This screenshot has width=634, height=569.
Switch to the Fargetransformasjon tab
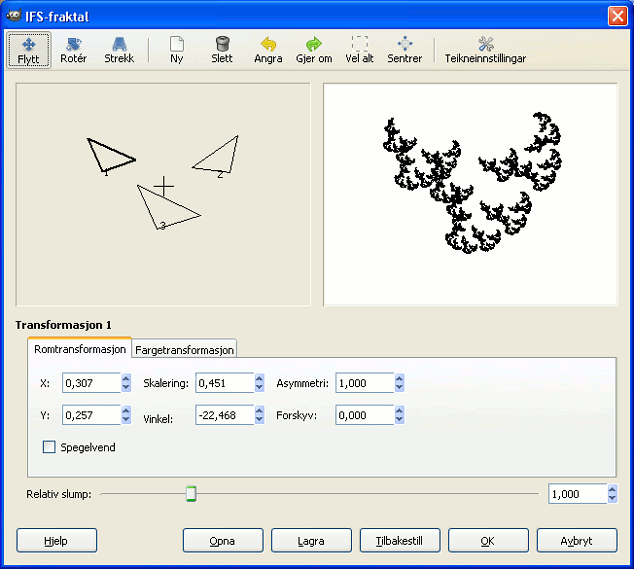184,350
